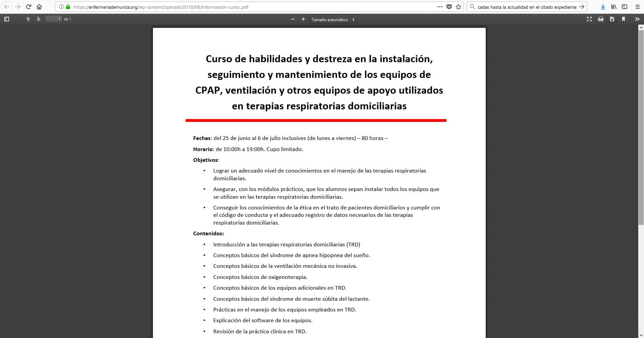
Task: Click the 'Objetivos' heading
Action: (206, 160)
